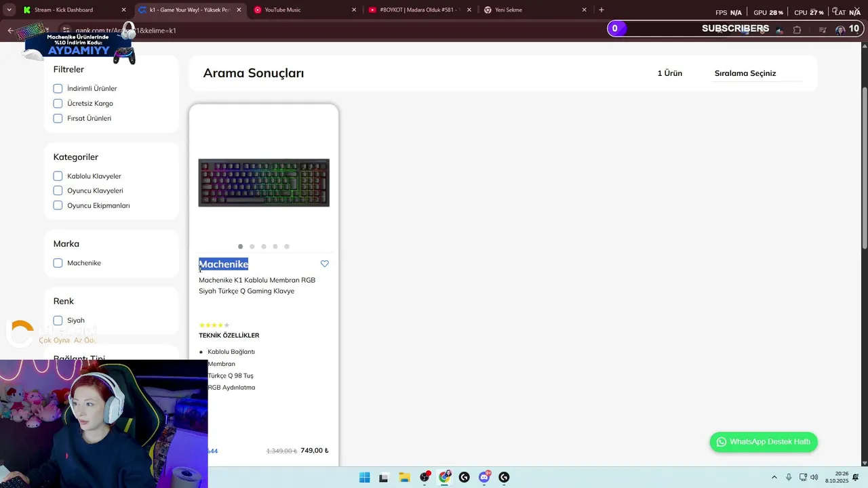Open Discord from the taskbar
This screenshot has width=868, height=488.
click(x=484, y=477)
